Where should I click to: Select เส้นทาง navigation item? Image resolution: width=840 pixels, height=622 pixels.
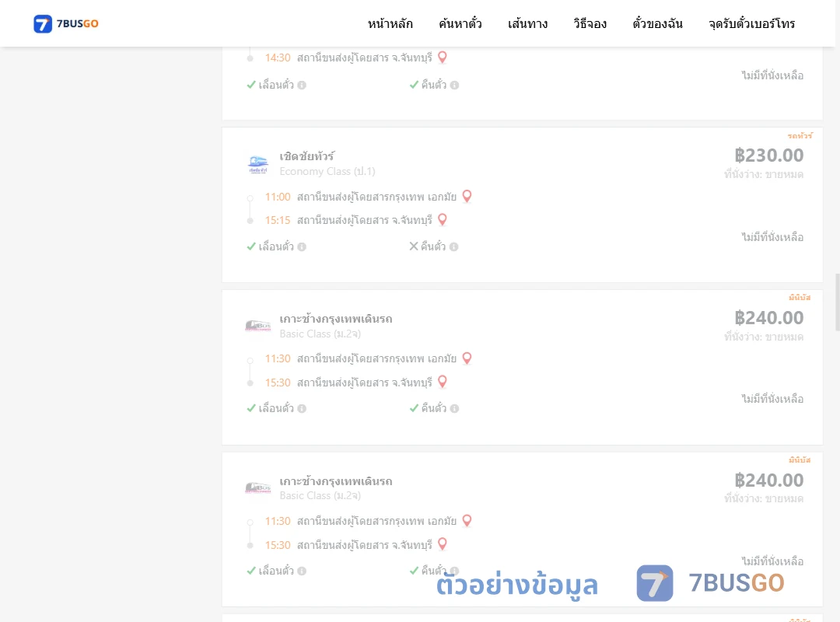point(527,23)
